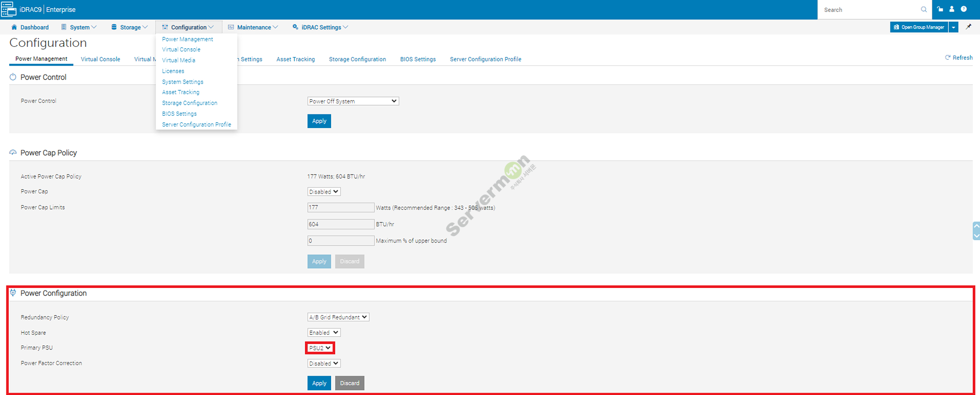Click Discard under Power Configuration
Viewport: 980px width, 395px height.
click(x=349, y=383)
